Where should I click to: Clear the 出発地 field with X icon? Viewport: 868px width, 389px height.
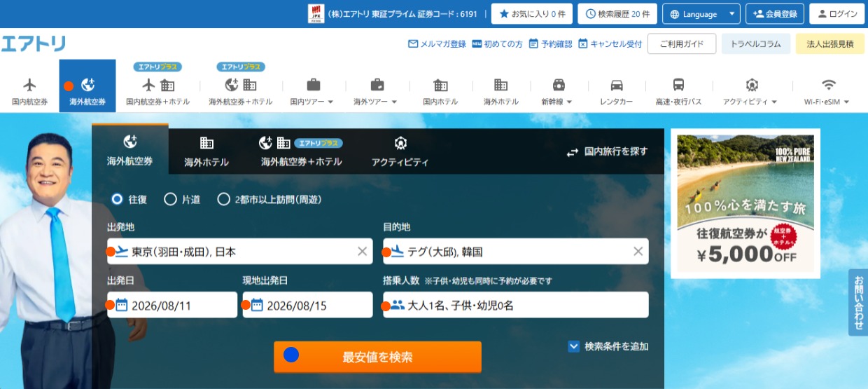[362, 252]
